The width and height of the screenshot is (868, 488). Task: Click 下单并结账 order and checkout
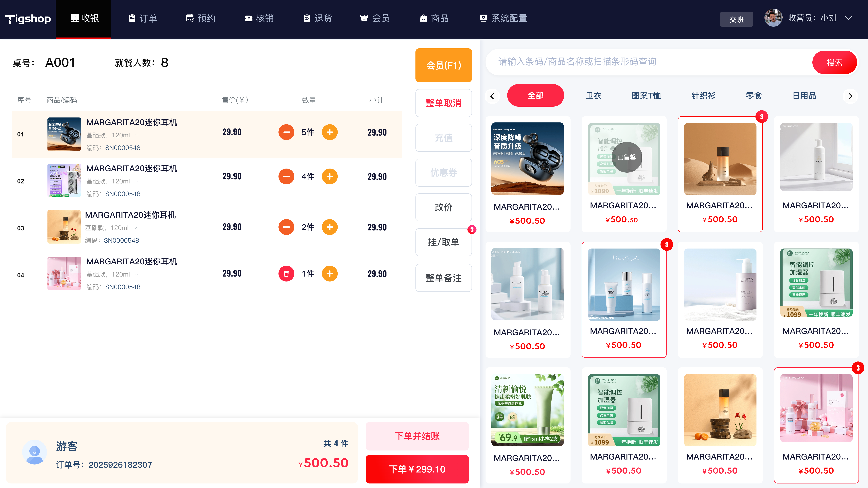coord(417,436)
